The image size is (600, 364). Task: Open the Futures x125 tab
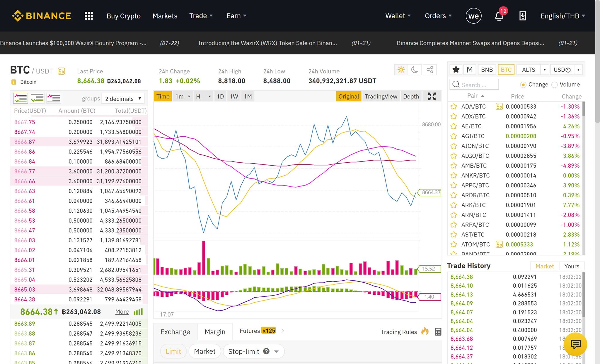258,331
